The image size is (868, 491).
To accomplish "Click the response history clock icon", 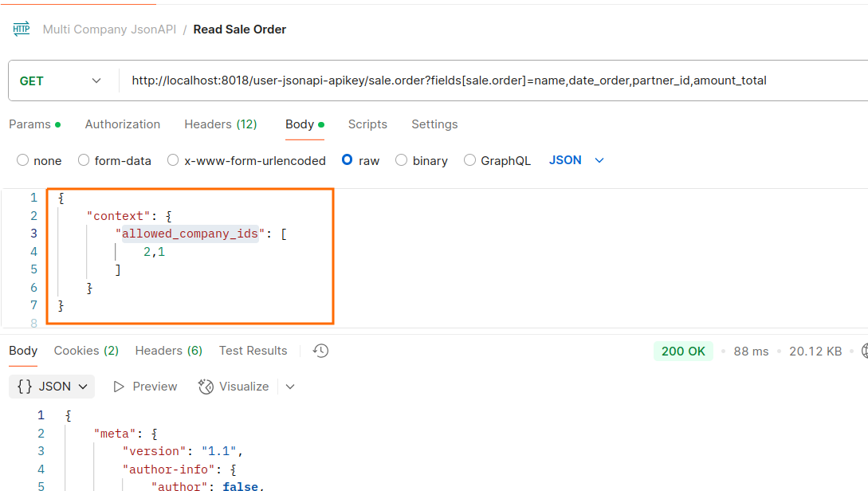I will point(320,351).
